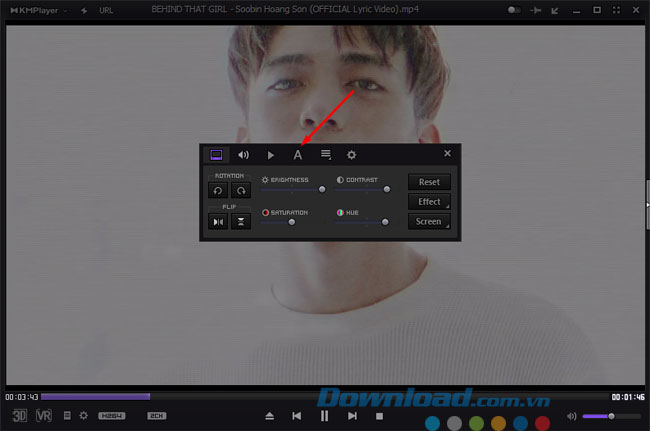The image size is (650, 431).
Task: Adjust the Contrast slider handle
Action: pos(387,189)
